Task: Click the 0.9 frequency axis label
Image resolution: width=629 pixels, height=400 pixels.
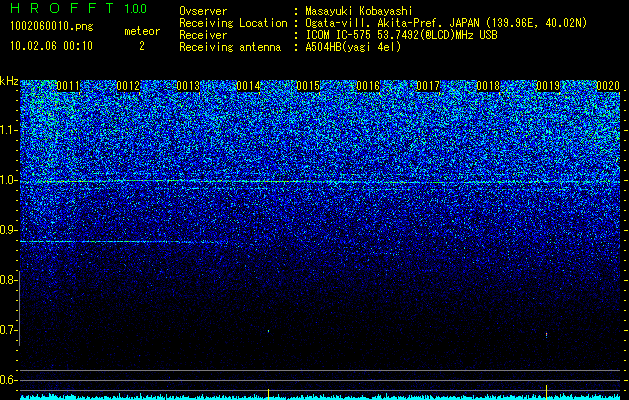Action: point(7,230)
